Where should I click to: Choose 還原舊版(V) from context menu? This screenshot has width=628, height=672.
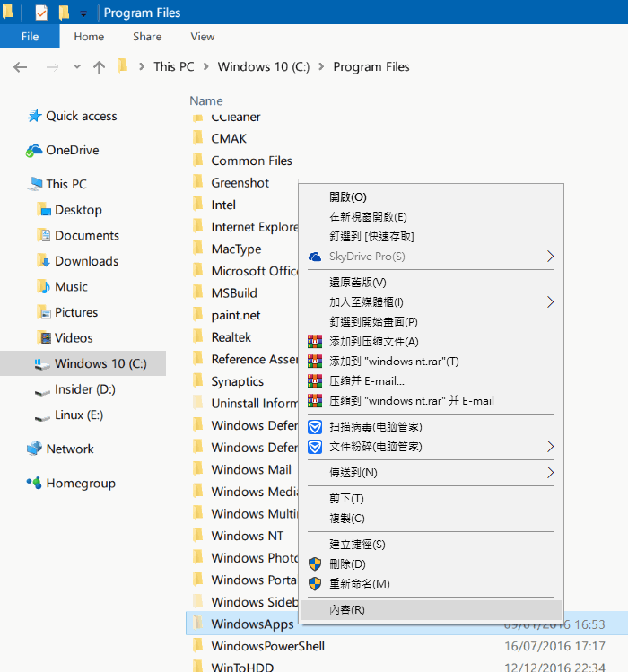click(357, 283)
